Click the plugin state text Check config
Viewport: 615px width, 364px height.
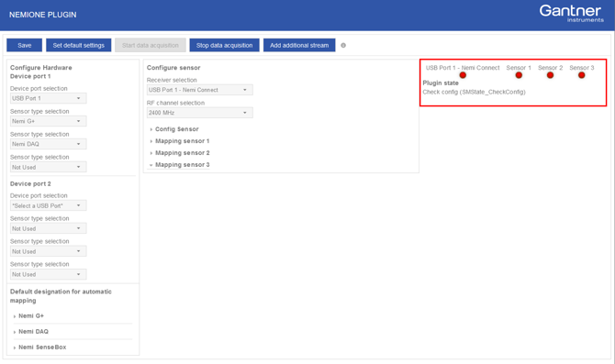[474, 92]
